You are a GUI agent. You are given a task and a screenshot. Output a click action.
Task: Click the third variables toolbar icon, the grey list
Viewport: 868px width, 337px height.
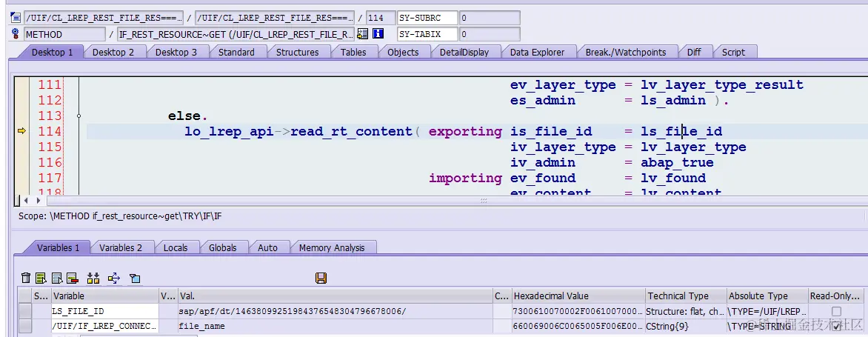56,278
